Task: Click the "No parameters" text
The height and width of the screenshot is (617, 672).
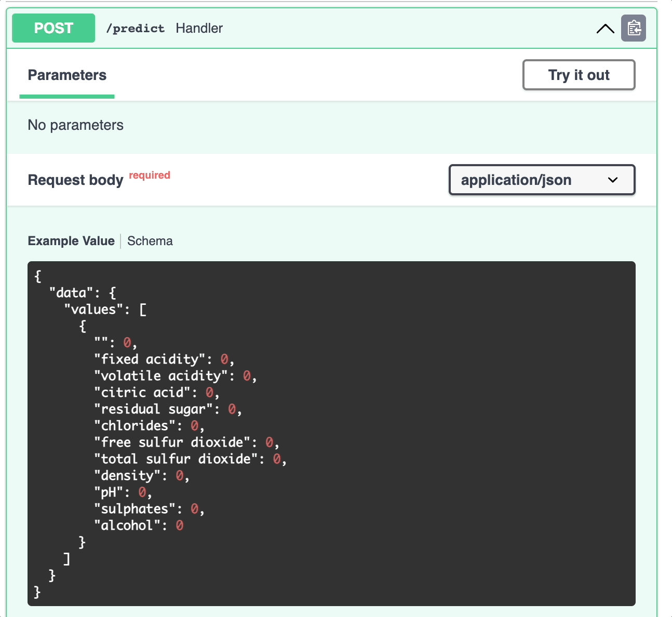Action: pos(76,125)
